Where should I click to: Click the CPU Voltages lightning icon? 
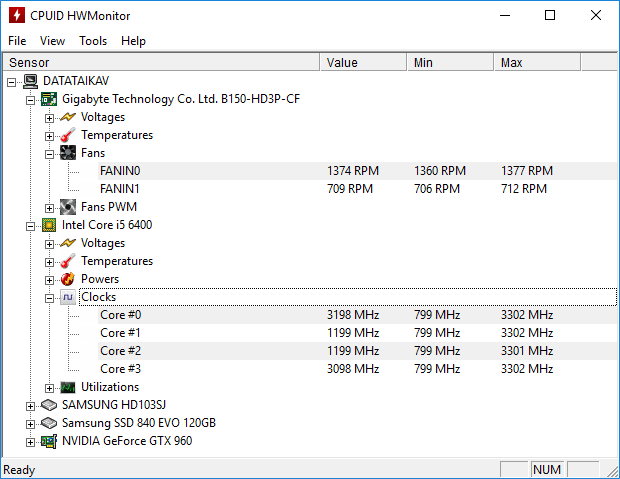point(68,243)
